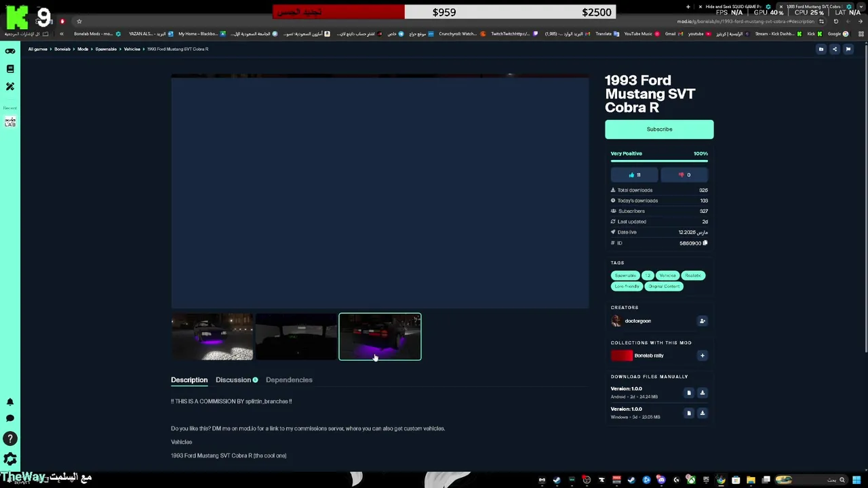Go to All games breadcrumb

point(38,49)
